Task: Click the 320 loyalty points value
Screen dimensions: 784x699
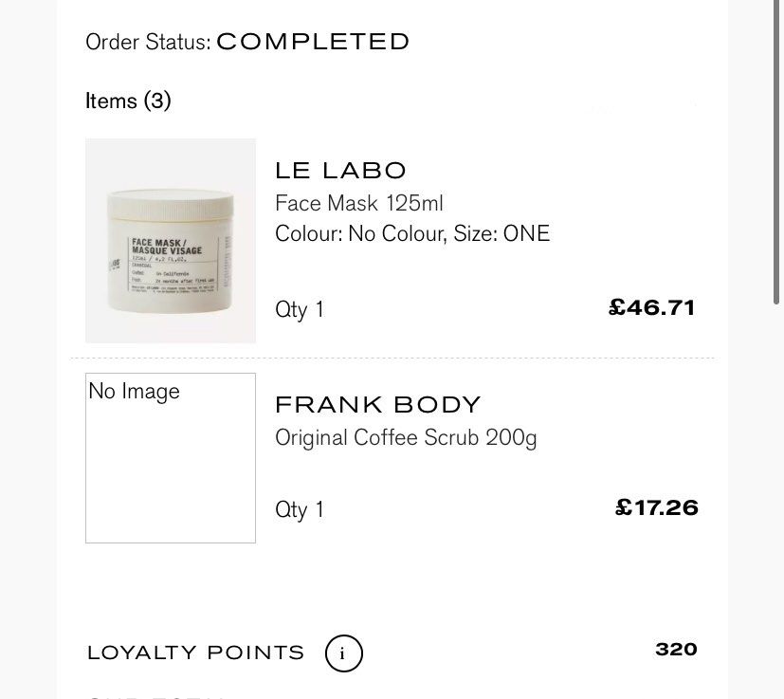Action: pos(675,649)
